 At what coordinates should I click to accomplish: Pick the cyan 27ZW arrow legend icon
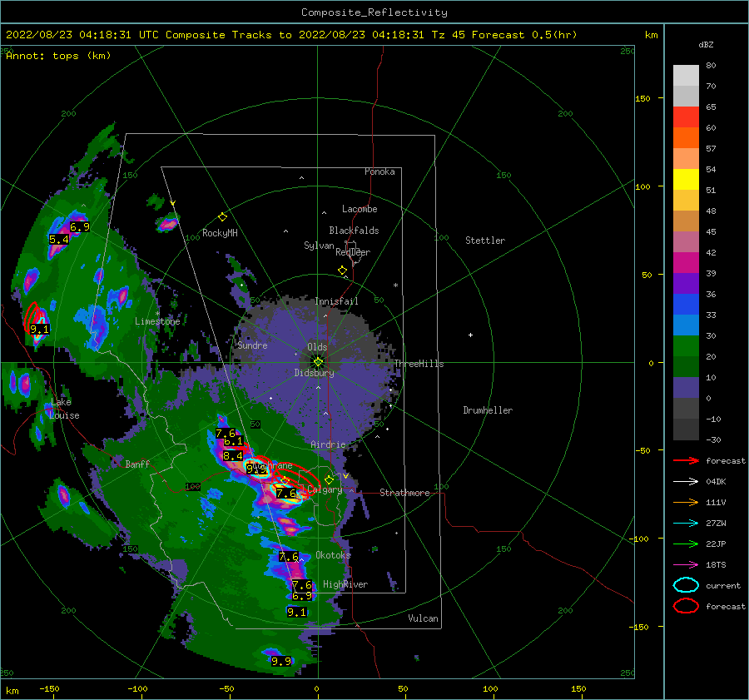click(686, 524)
